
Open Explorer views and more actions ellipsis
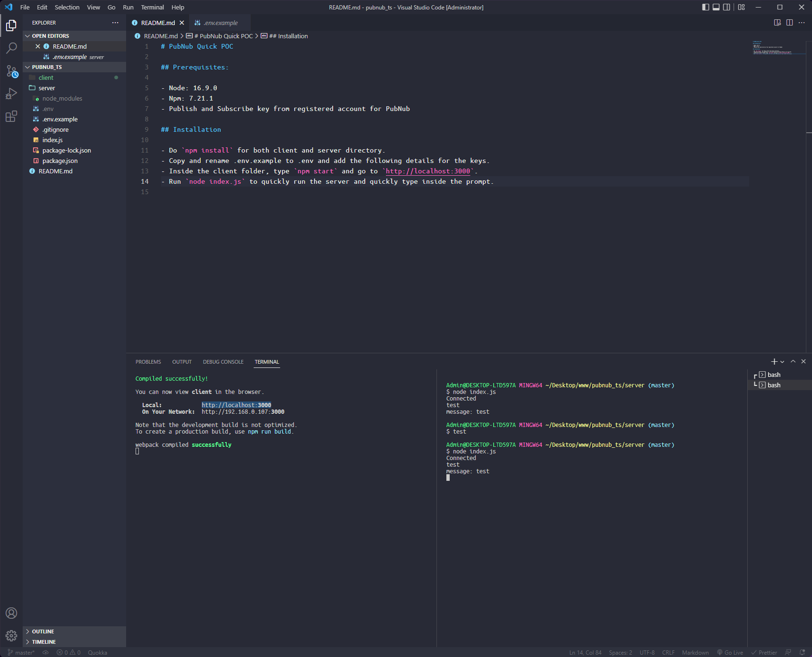[115, 23]
